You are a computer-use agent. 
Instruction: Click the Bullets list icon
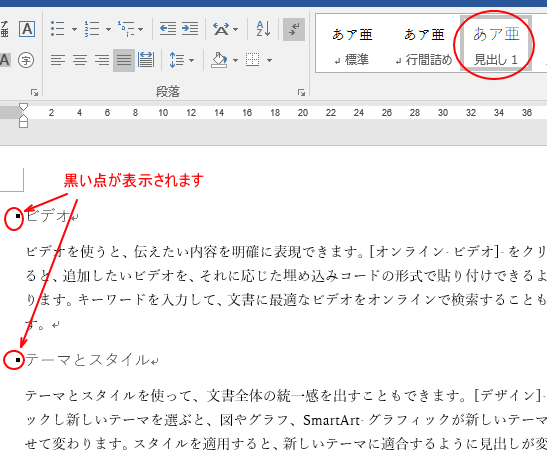tap(58, 29)
